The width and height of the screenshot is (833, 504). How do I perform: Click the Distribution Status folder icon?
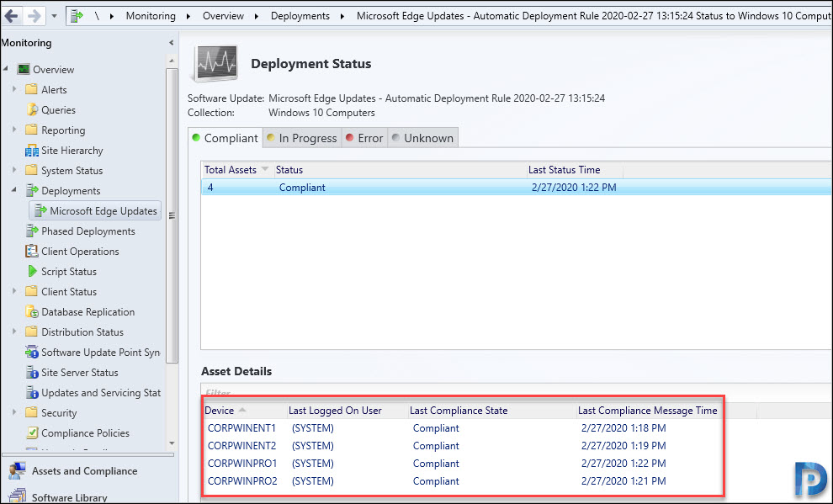[x=31, y=332]
